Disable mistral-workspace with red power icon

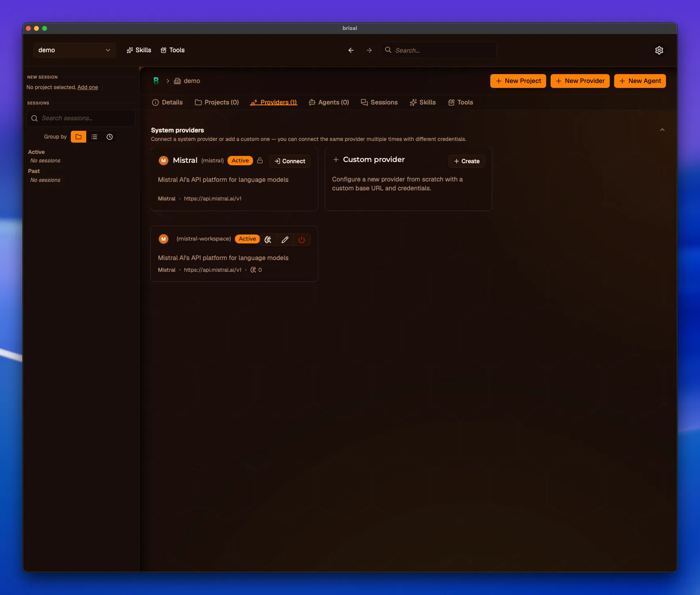(x=302, y=239)
